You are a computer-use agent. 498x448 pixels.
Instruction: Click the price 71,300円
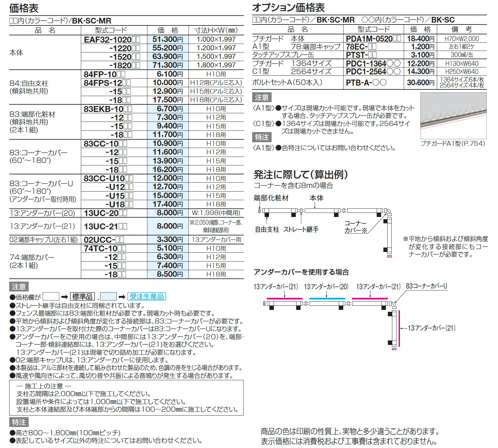(168, 65)
